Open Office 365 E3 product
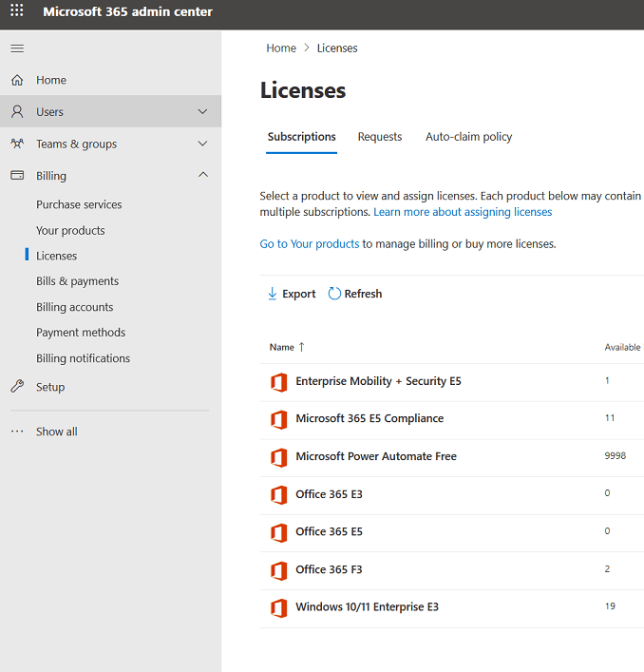Screen dimensions: 644x672 329,494
